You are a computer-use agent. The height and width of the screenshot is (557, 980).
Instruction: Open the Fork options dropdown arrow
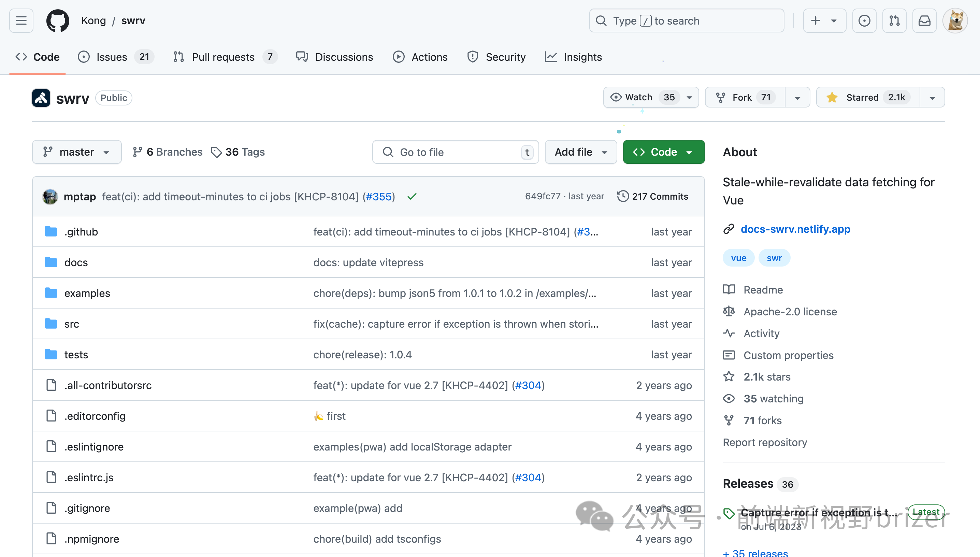797,98
